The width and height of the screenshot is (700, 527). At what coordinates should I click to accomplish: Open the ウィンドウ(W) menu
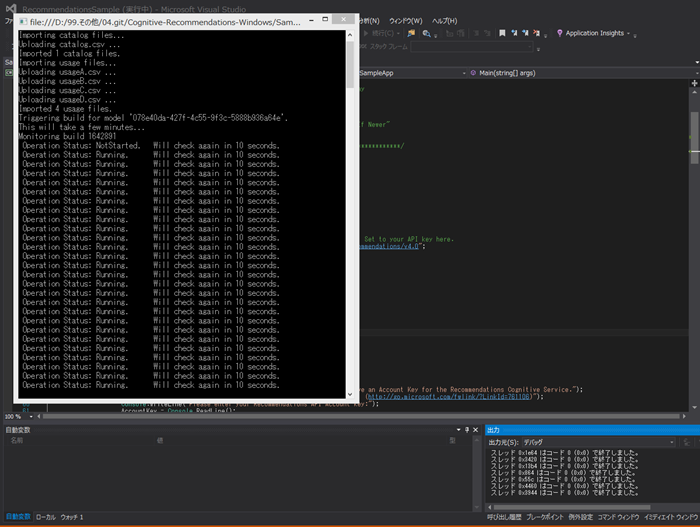pos(405,21)
